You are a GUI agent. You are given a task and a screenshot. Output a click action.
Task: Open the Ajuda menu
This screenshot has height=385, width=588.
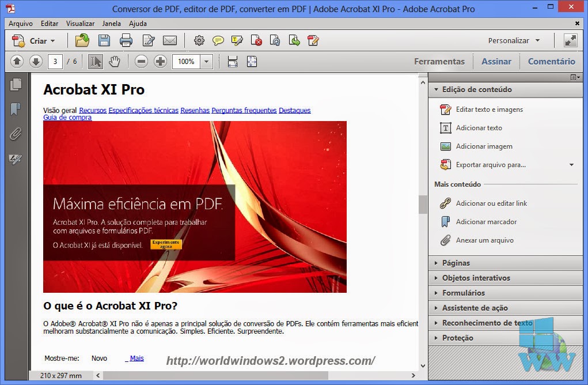pyautogui.click(x=138, y=23)
